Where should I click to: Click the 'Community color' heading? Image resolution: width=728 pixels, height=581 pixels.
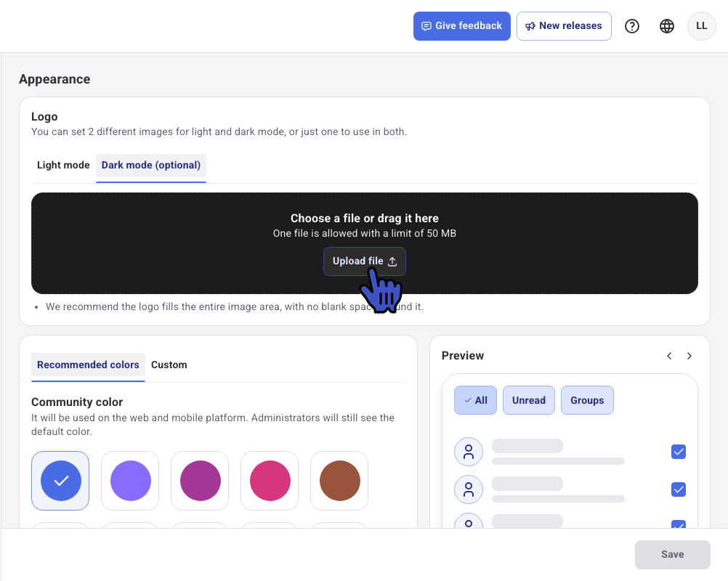[x=77, y=402]
